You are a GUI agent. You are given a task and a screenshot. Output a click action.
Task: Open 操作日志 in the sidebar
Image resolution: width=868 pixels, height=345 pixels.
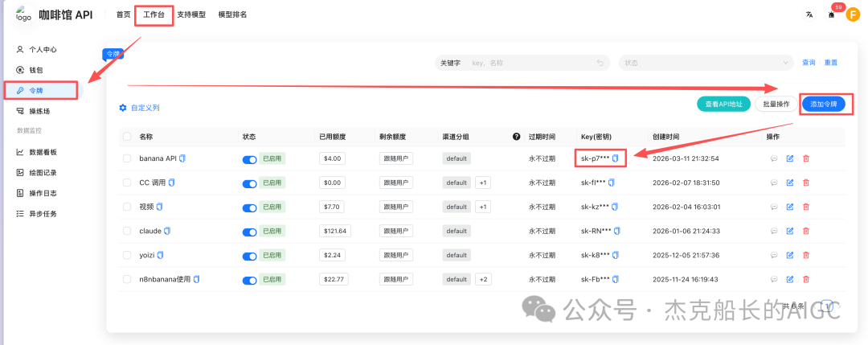[43, 193]
